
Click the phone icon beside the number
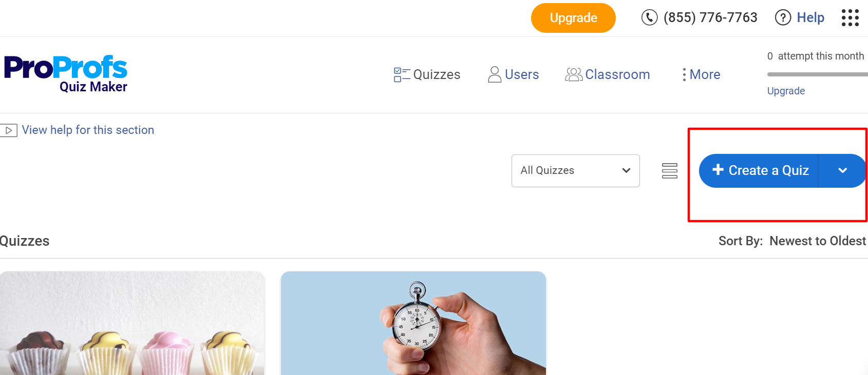(x=649, y=17)
